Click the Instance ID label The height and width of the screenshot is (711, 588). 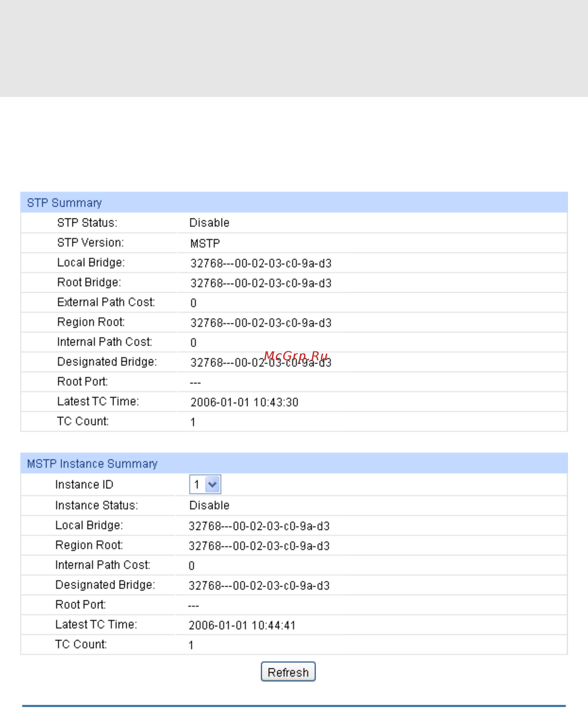tap(84, 484)
